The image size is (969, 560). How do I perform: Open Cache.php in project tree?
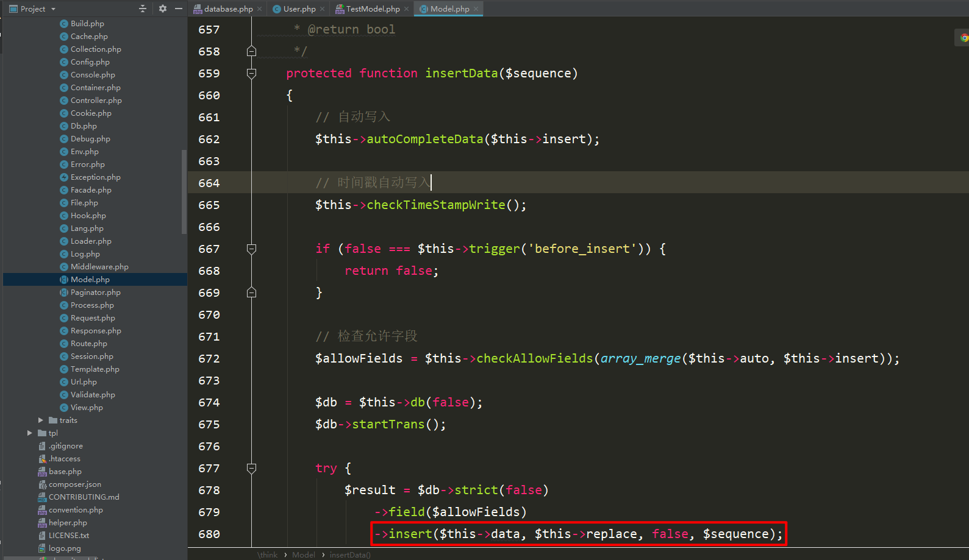(x=89, y=37)
